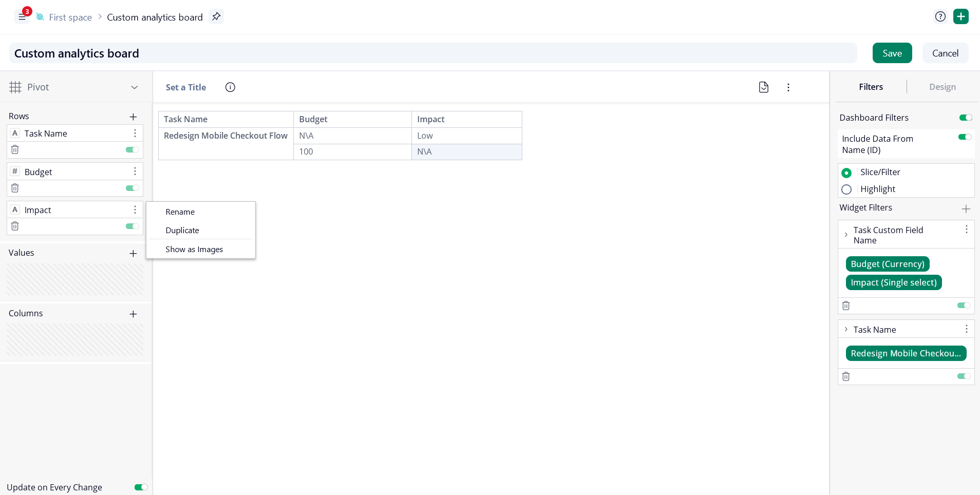
Task: Expand the Task Custom Field Name filter
Action: (846, 235)
